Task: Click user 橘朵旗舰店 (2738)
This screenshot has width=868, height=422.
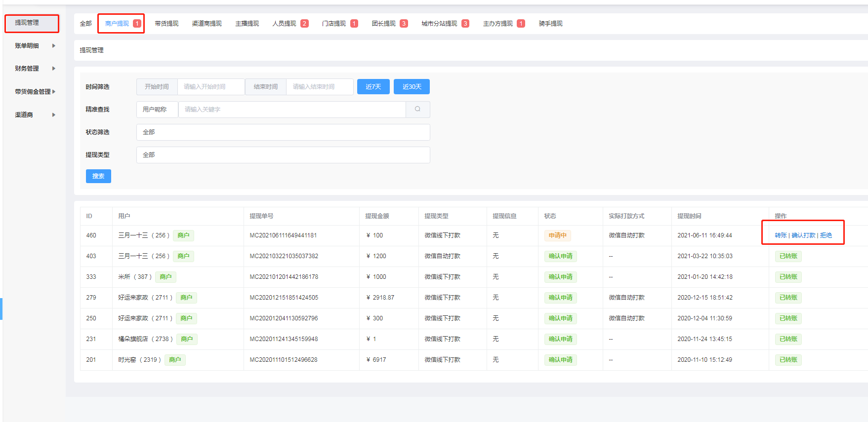Action: (145, 339)
